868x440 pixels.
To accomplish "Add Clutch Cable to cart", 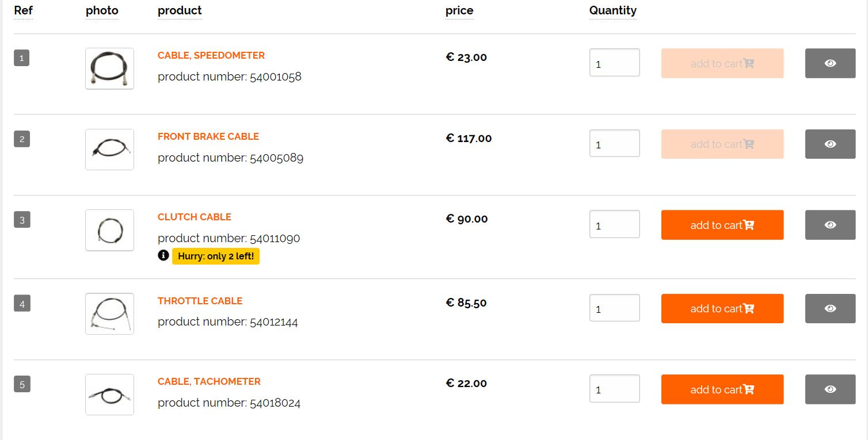I will tap(722, 225).
